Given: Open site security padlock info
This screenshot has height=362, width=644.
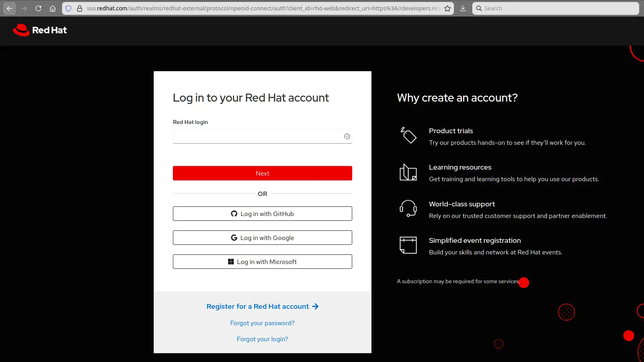Looking at the screenshot, I should tap(80, 8).
